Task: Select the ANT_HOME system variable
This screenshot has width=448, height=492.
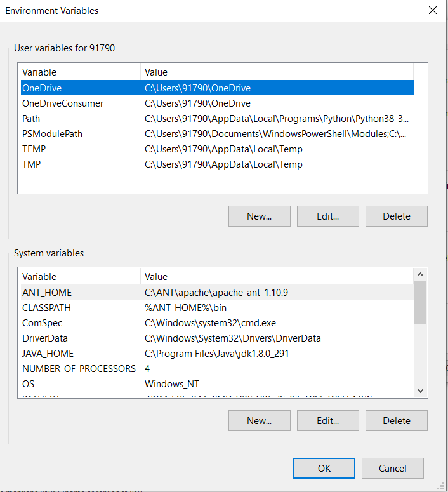Action: coord(217,293)
